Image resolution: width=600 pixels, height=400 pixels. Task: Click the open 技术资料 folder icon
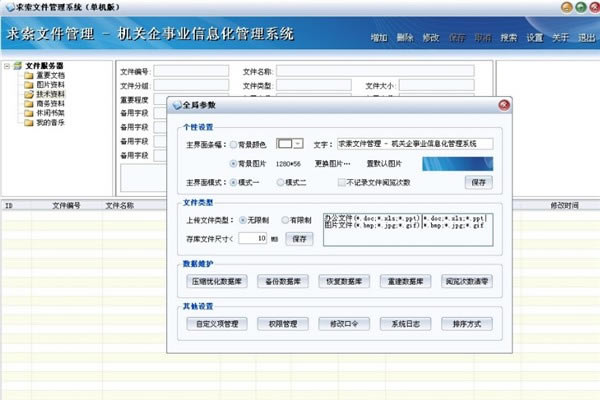point(29,94)
